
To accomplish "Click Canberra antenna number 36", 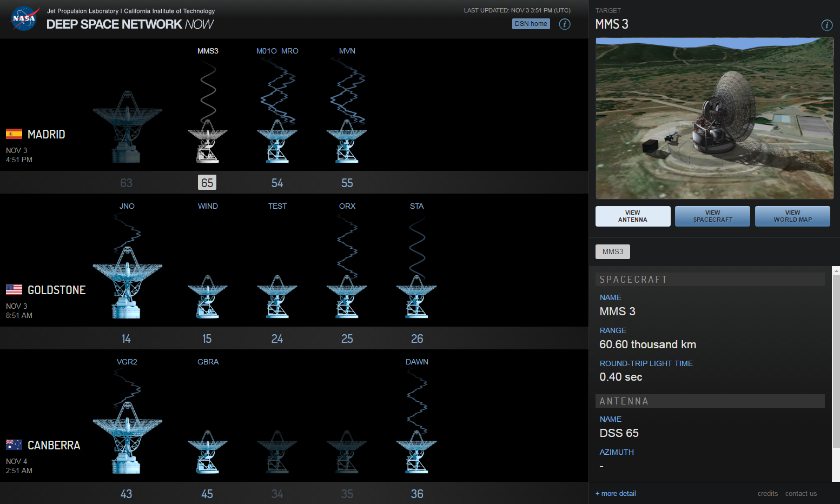I will [417, 494].
